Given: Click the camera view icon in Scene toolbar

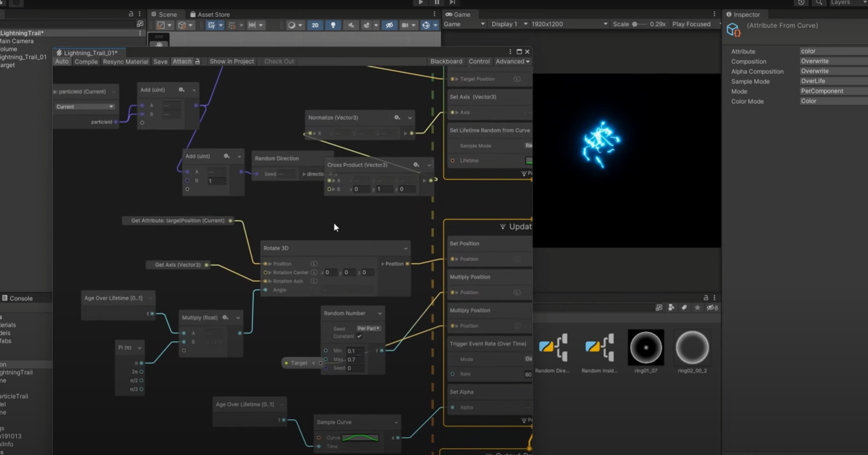Looking at the screenshot, I should [406, 25].
